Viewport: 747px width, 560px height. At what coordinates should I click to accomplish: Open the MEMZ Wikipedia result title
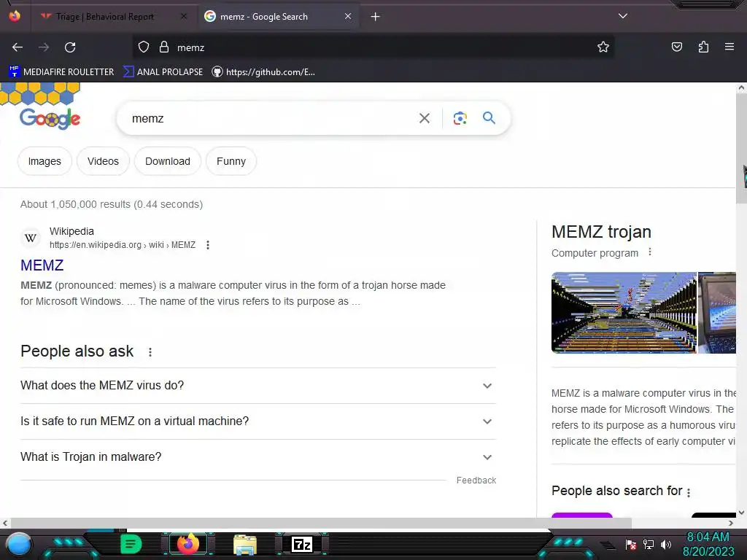42,265
